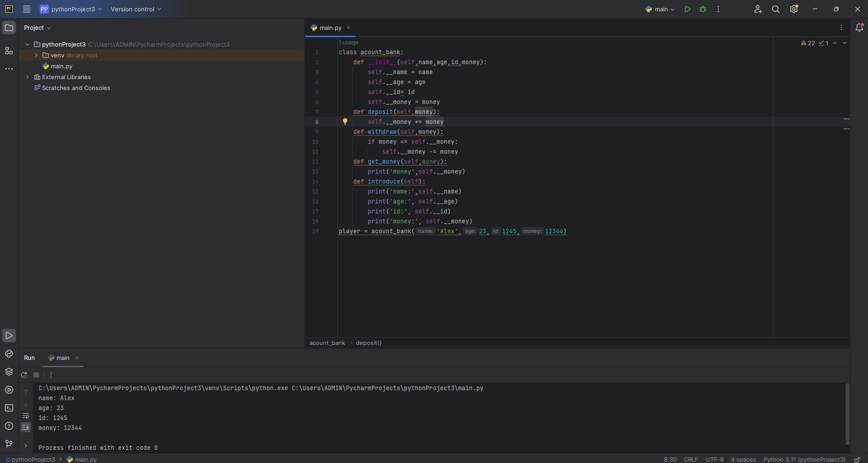This screenshot has height=463, width=868.
Task: Click 1 usage hint above class
Action: [x=348, y=43]
